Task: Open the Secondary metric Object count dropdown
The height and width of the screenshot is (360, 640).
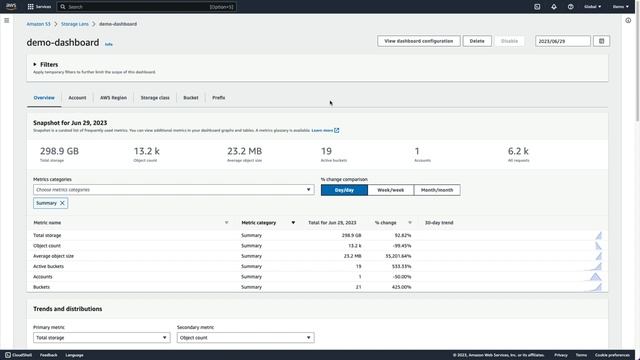Action: point(246,338)
